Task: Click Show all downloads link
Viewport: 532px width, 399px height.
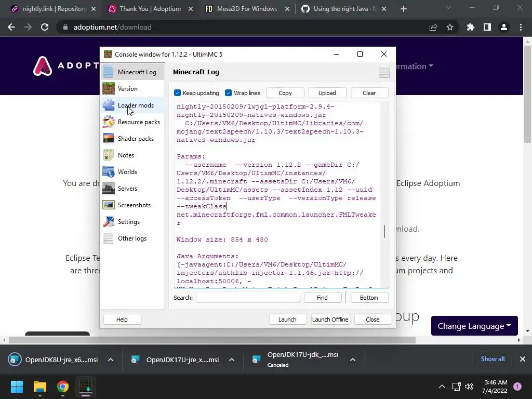Action: tap(493, 359)
